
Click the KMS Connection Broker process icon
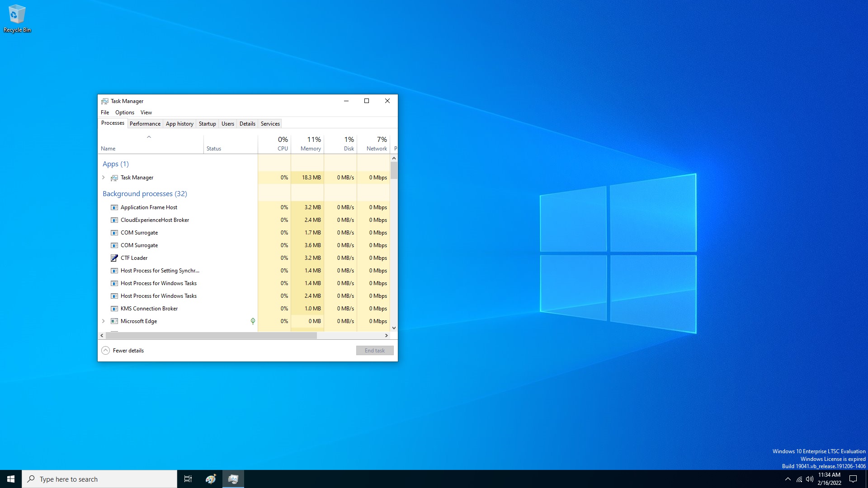click(x=114, y=309)
